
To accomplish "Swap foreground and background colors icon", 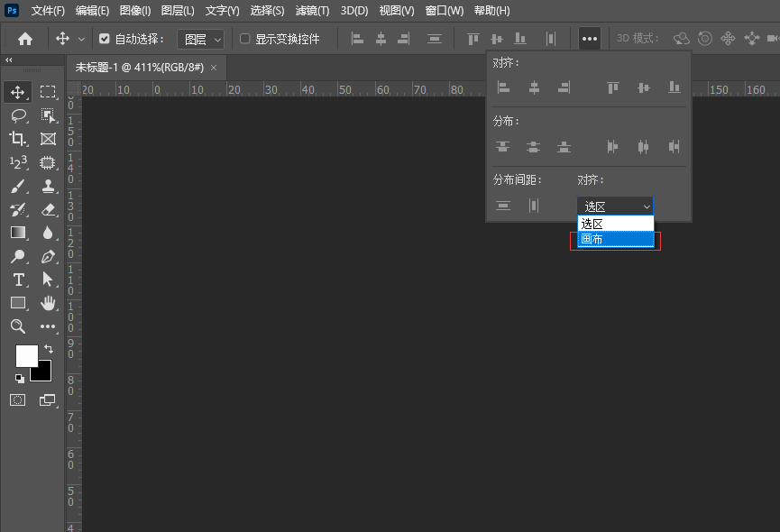I will pos(48,349).
